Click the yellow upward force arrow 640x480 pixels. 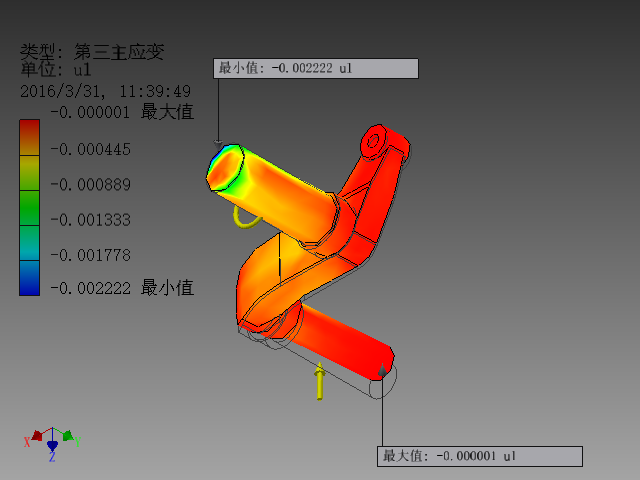pos(320,381)
